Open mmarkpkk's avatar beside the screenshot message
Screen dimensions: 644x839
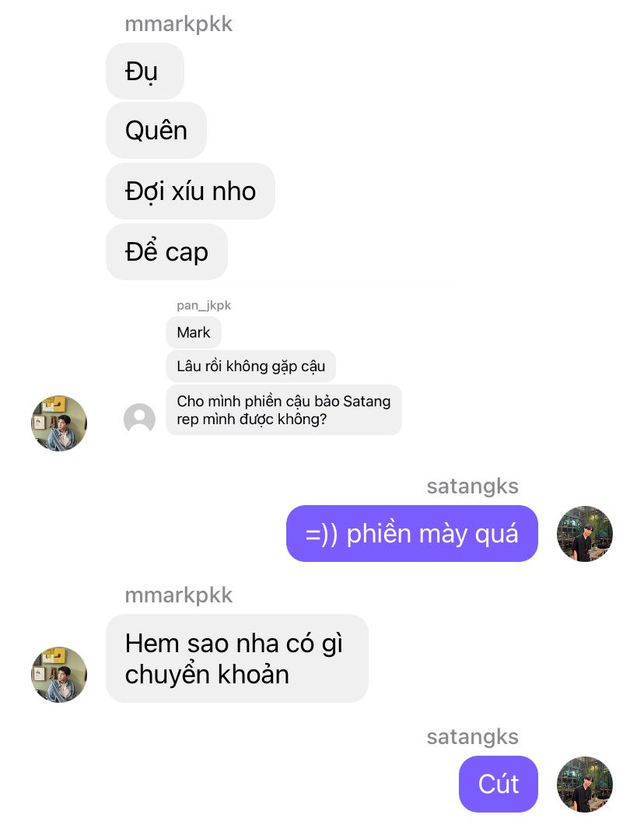click(x=59, y=423)
